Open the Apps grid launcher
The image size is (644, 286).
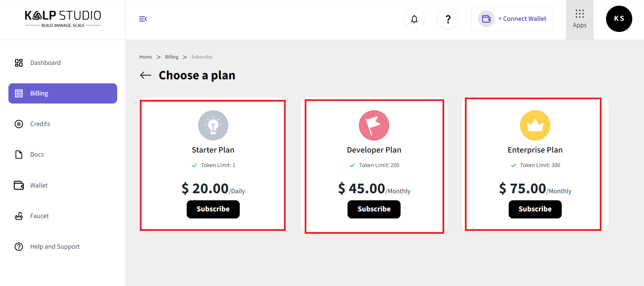(580, 19)
